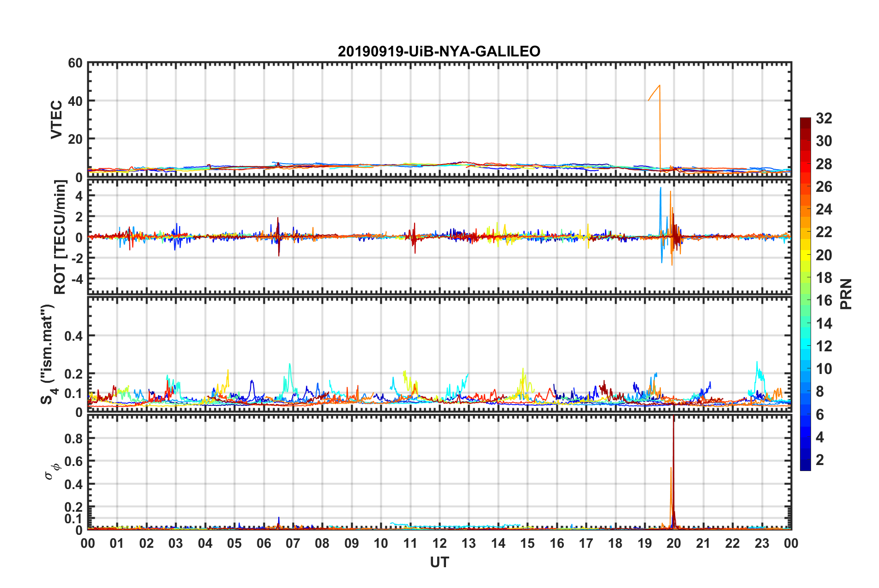This screenshot has width=879, height=588.
Task: Click the 4 tick on the ROT axis
Action: pyautogui.click(x=79, y=196)
